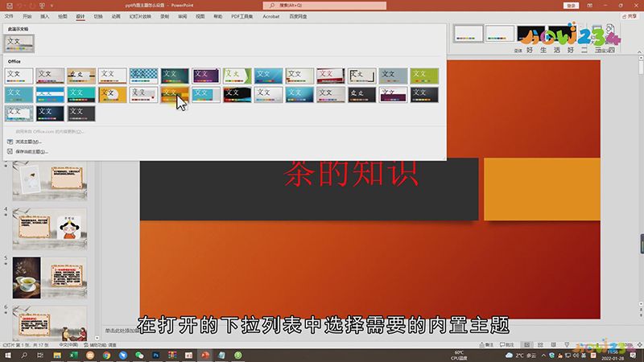The width and height of the screenshot is (644, 362).
Task: Open the 设计 (Design) ribbon tab
Action: pyautogui.click(x=80, y=15)
